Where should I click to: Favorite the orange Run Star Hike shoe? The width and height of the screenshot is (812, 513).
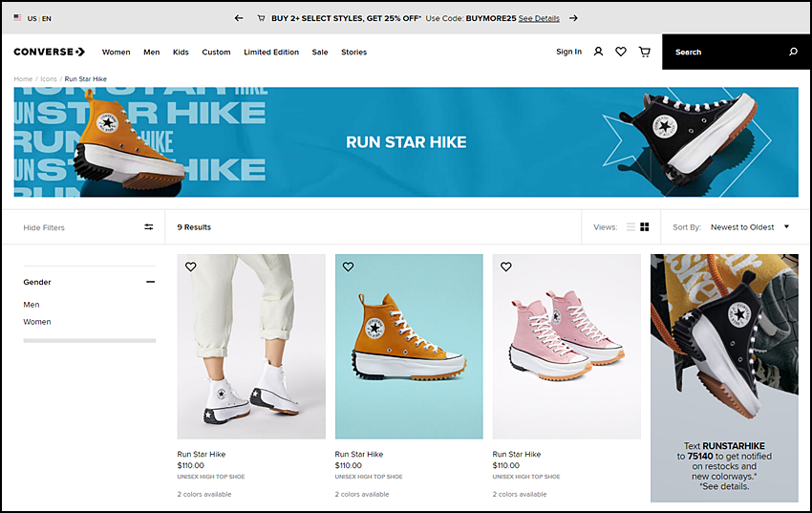(x=348, y=267)
